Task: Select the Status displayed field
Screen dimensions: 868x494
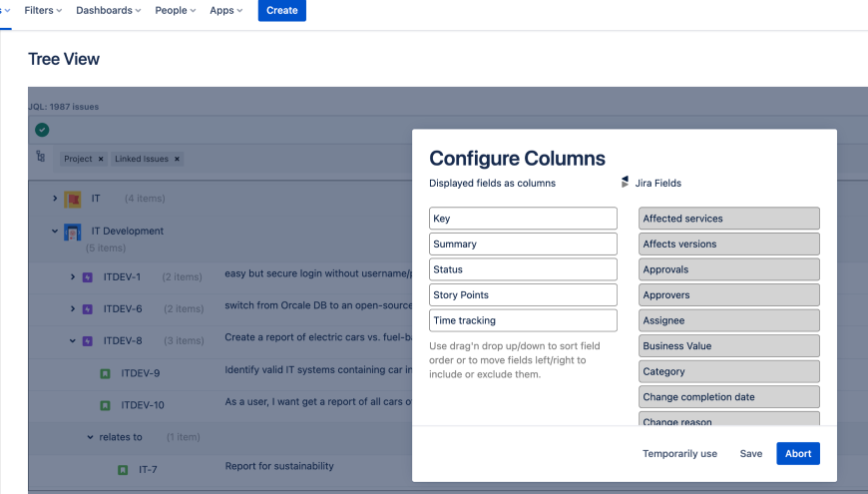Action: coord(523,269)
